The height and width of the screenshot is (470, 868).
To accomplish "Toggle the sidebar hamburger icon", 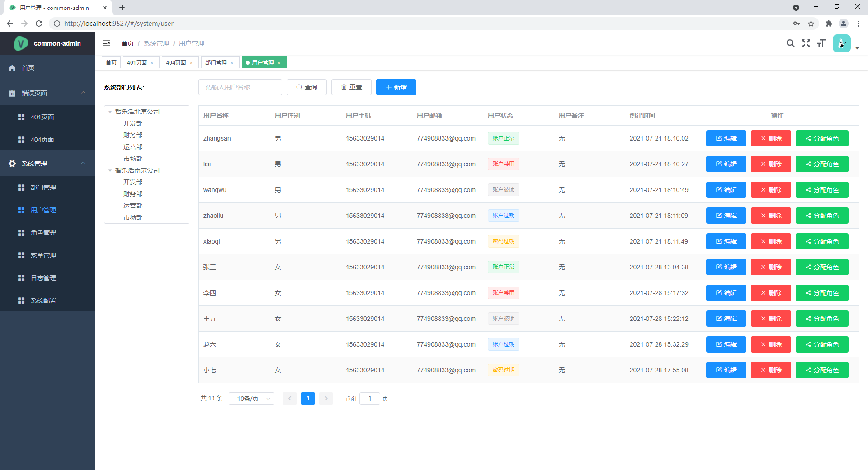I will click(x=106, y=43).
